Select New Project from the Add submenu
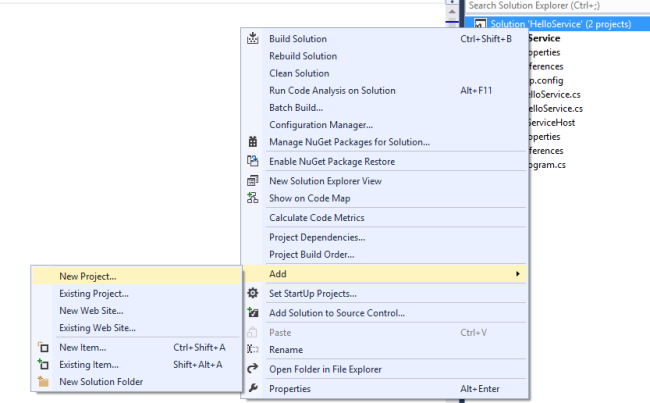Image resolution: width=650 pixels, height=403 pixels. [x=88, y=275]
